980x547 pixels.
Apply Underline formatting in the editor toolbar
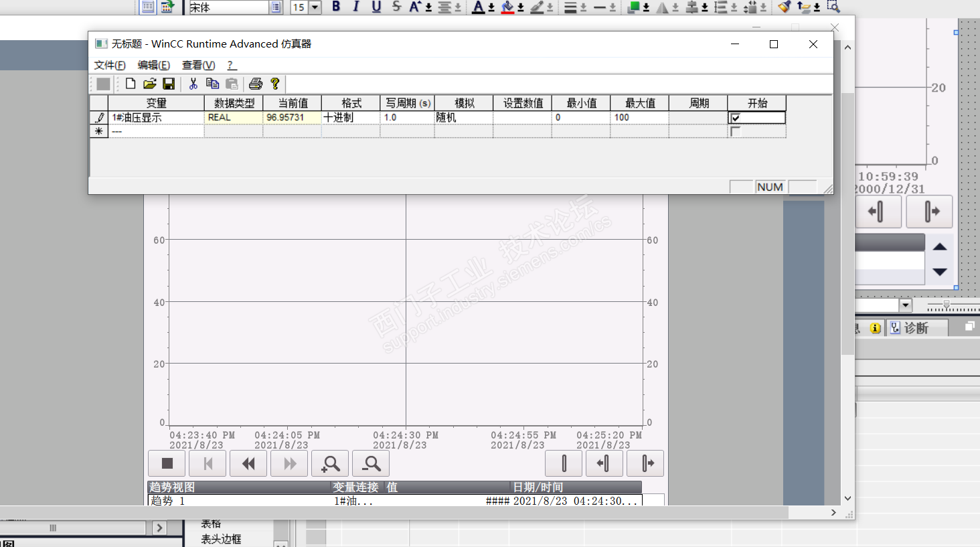pos(376,7)
